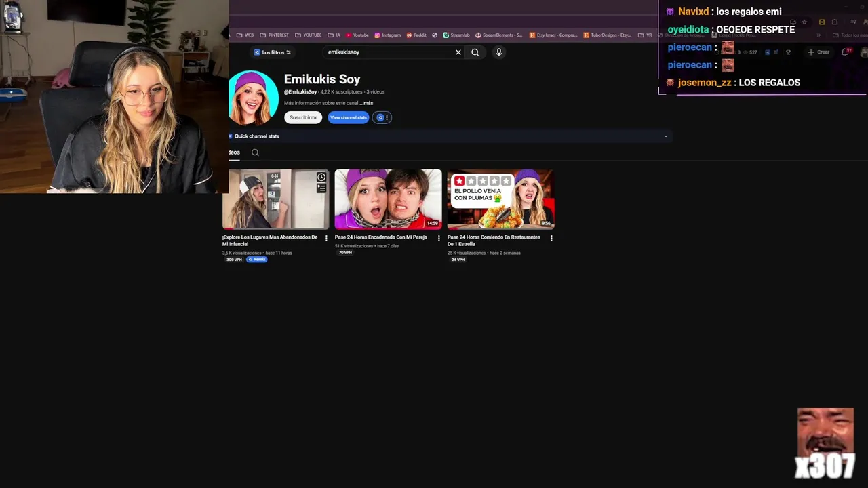Click the Emikukis Soy channel avatar
The width and height of the screenshot is (868, 488).
[254, 98]
